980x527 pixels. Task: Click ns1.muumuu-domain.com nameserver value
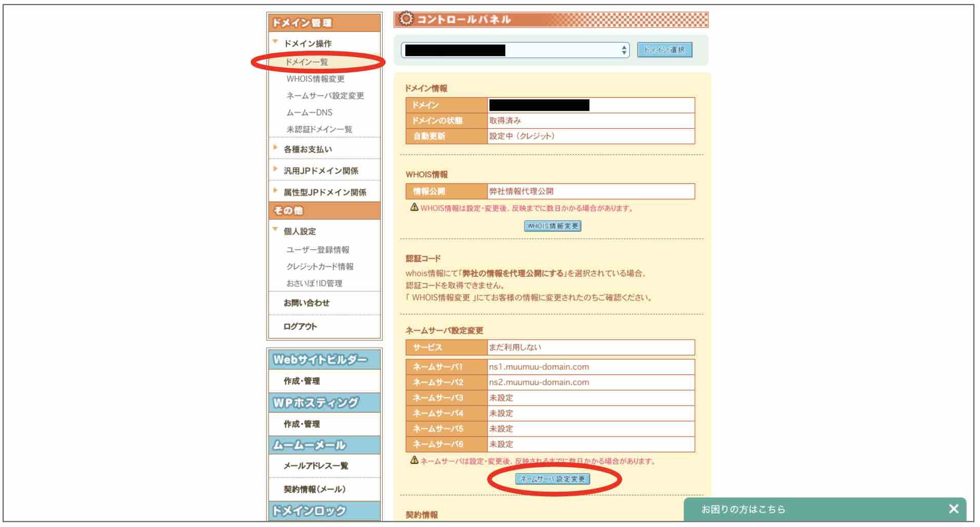tap(539, 367)
